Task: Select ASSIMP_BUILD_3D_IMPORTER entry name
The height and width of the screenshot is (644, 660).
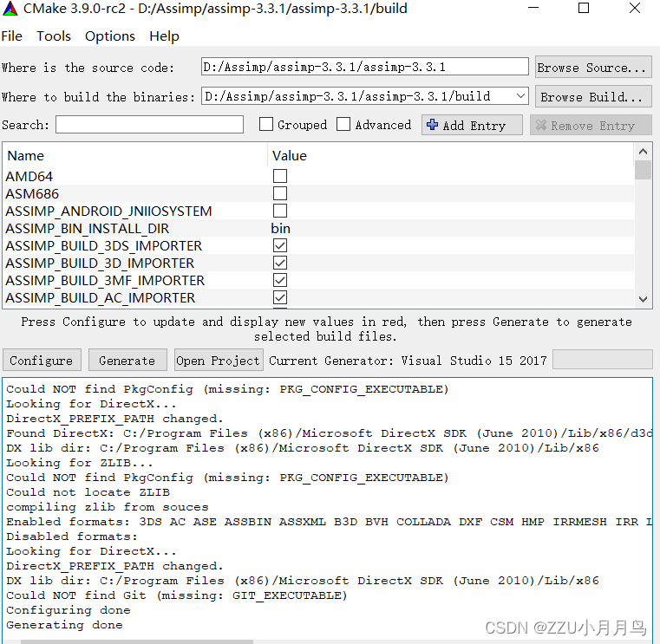Action: (100, 263)
